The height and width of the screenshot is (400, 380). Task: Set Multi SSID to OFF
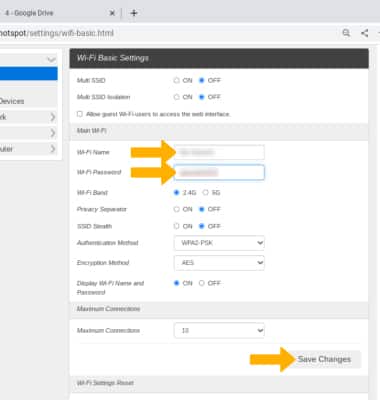[201, 80]
